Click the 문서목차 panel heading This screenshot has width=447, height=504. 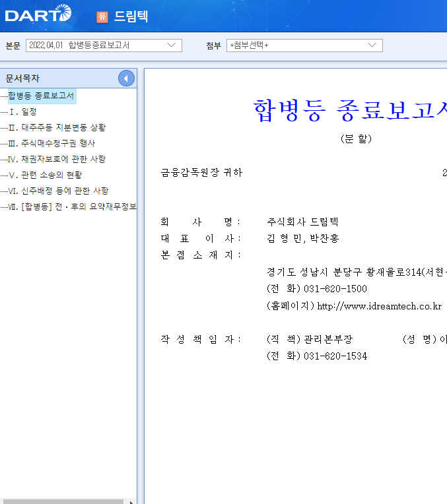(x=22, y=78)
